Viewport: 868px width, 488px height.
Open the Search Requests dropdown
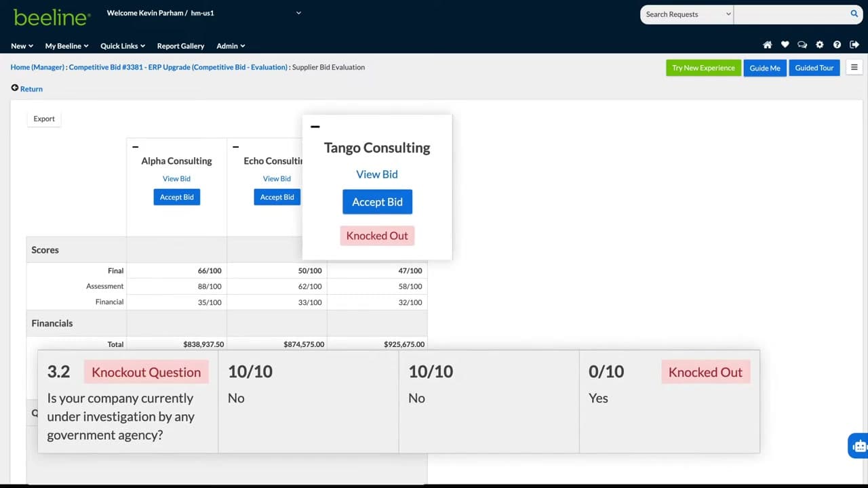[x=687, y=14]
